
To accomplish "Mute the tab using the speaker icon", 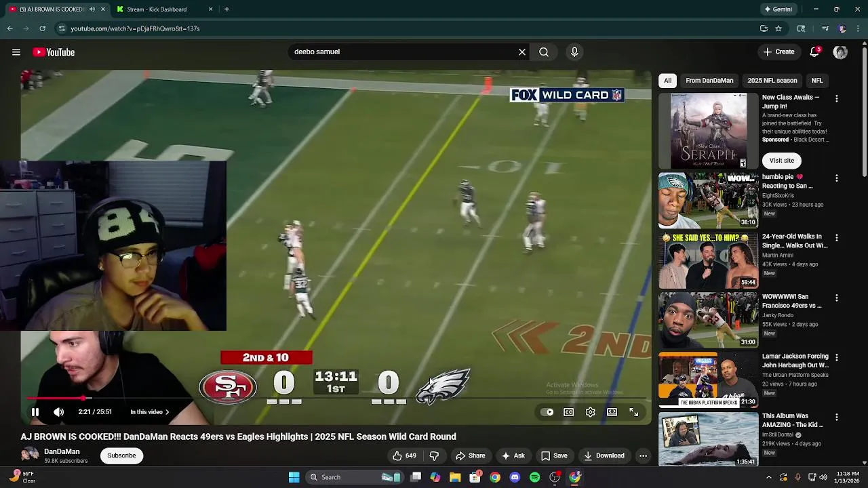I will click(x=92, y=9).
